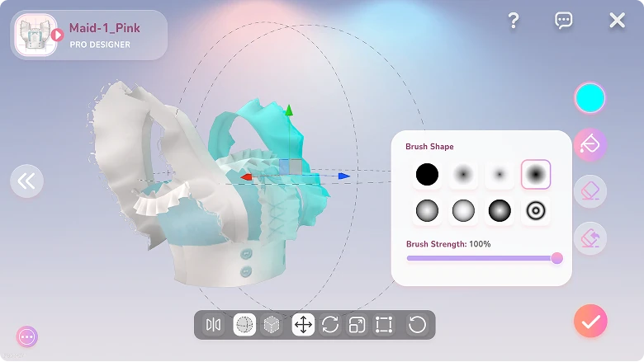Screen dimensions: 644x362
Task: Collapse panel with double left chevron
Action: 26,181
